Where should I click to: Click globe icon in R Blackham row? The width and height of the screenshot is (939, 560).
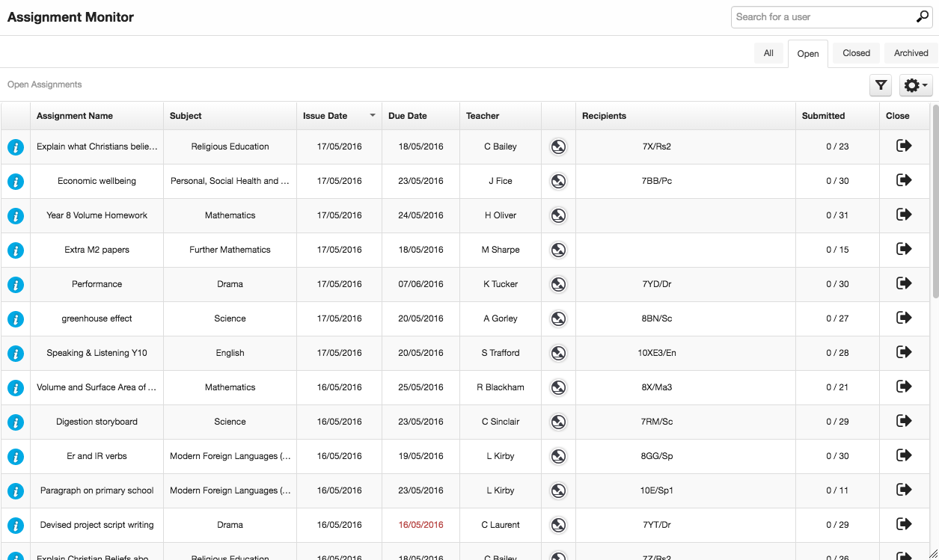558,388
